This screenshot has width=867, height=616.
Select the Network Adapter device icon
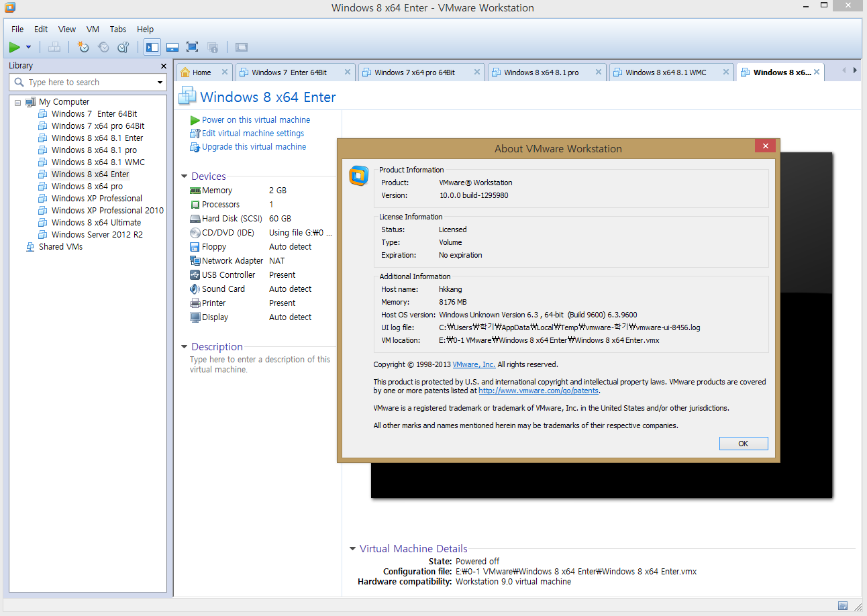click(x=195, y=261)
